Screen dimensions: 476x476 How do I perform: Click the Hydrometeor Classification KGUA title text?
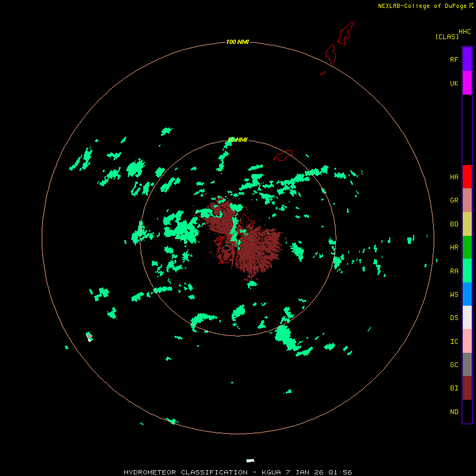pyautogui.click(x=237, y=472)
